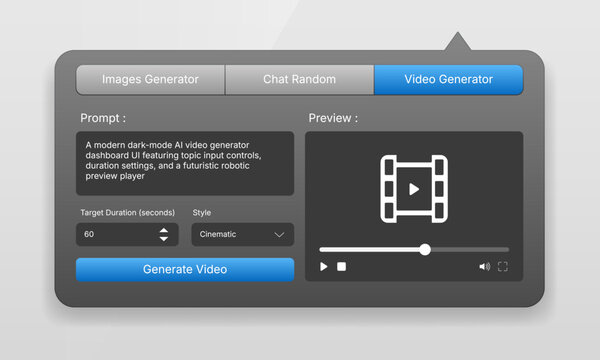The height and width of the screenshot is (360, 600).
Task: Click the Generate Video button
Action: point(185,269)
